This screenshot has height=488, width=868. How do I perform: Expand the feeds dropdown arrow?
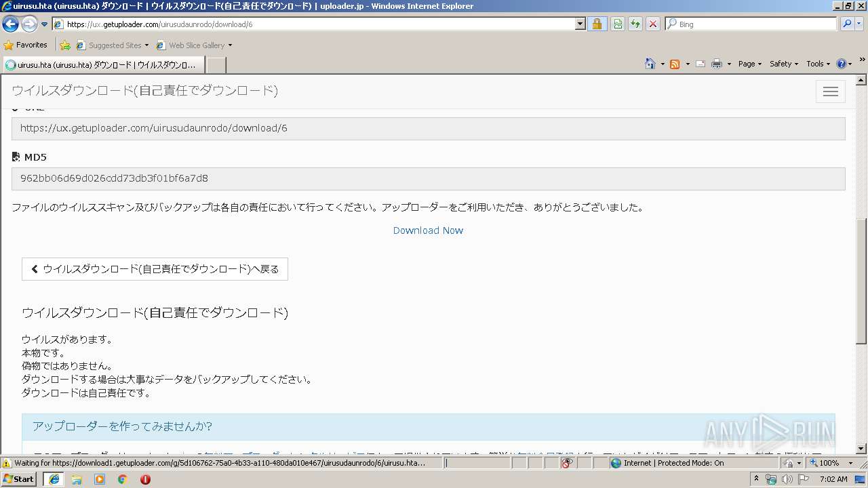point(687,64)
